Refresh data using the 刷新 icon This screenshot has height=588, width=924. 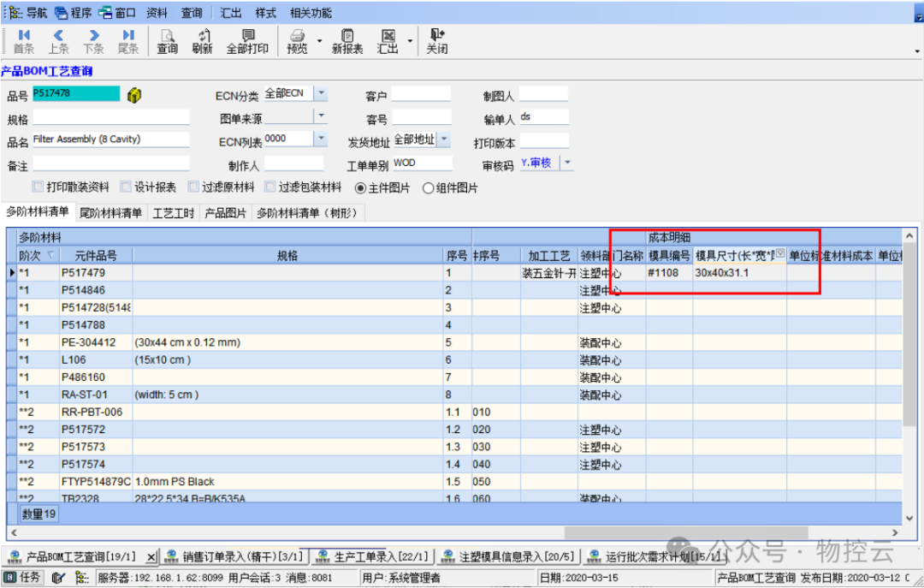202,41
